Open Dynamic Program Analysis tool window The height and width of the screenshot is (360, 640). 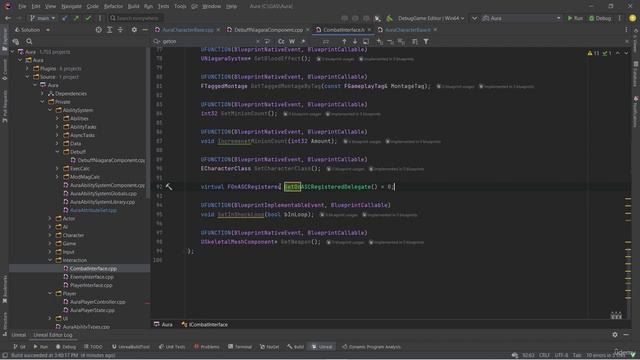point(371,347)
